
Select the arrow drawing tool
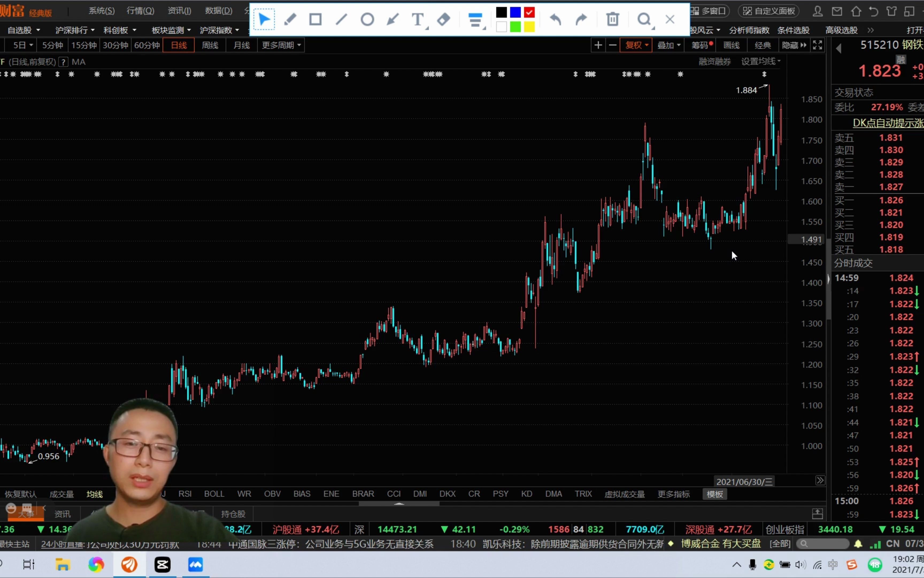click(x=392, y=19)
